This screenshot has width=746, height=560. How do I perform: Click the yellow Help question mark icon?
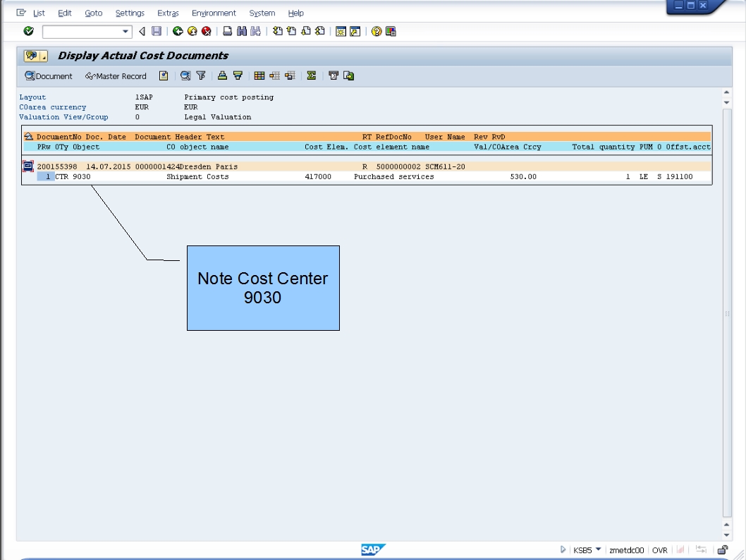(377, 32)
